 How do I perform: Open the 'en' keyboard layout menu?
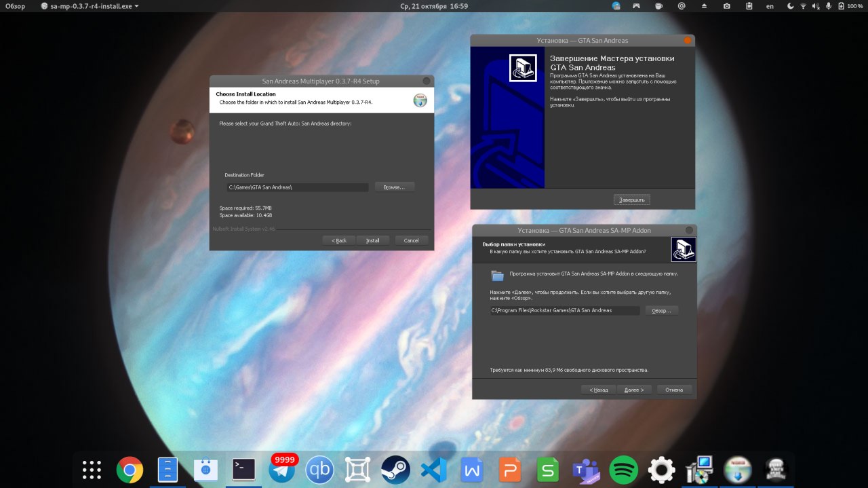coord(770,5)
